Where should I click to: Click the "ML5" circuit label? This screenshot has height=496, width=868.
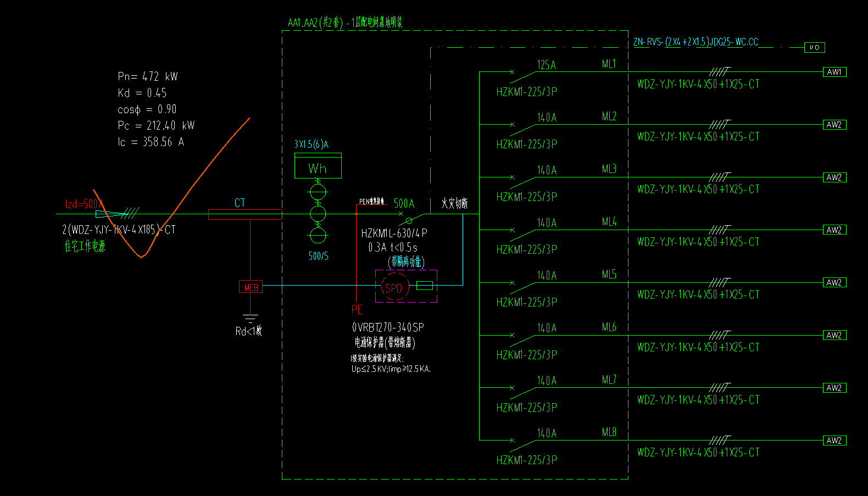tap(609, 274)
